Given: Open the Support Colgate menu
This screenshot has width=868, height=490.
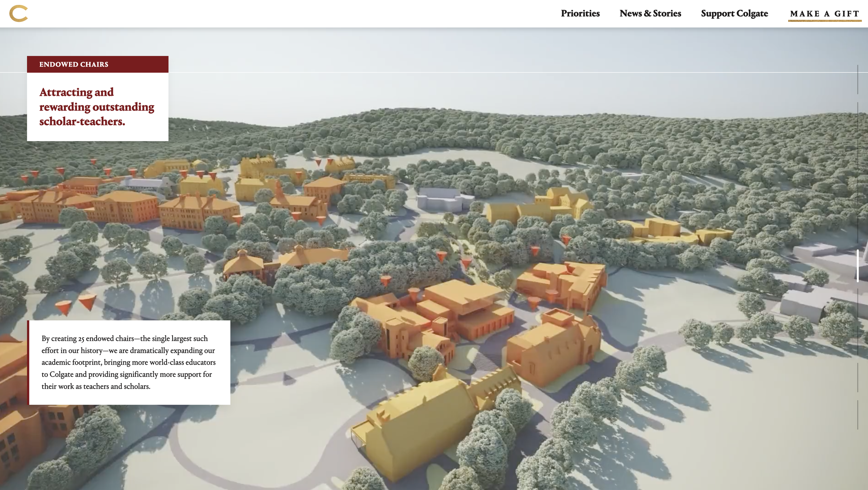Looking at the screenshot, I should coord(734,14).
